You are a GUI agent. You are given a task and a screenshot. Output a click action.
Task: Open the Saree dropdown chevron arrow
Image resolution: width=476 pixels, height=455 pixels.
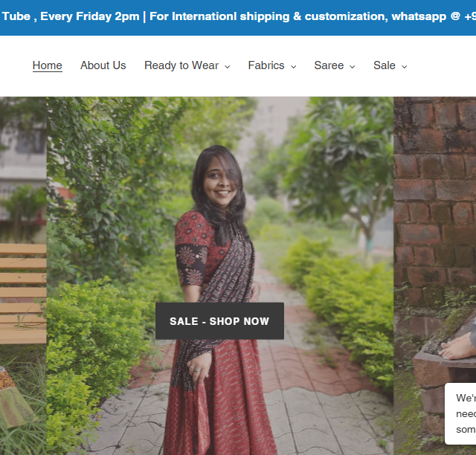coord(353,66)
